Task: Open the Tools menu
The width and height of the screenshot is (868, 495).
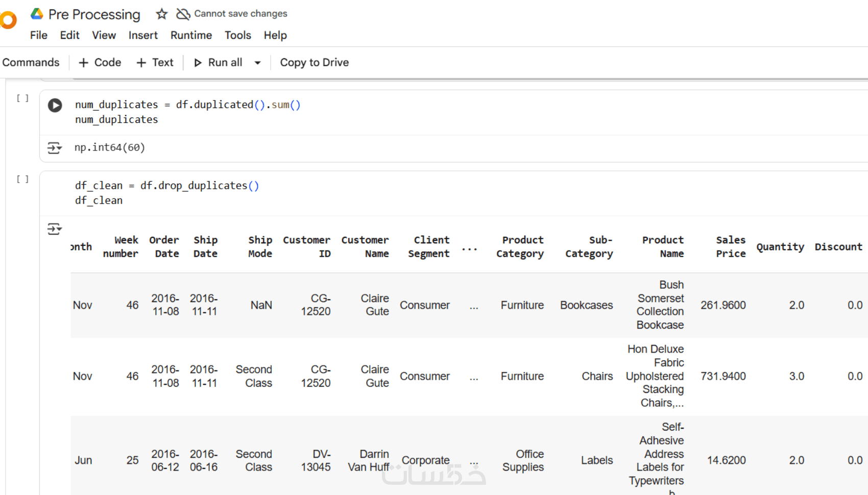Action: tap(237, 35)
